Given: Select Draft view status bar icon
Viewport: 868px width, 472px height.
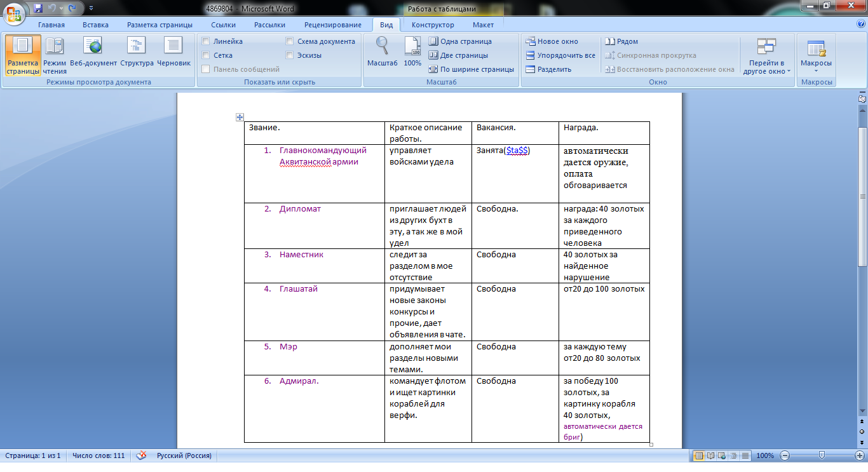Looking at the screenshot, I should (x=745, y=455).
